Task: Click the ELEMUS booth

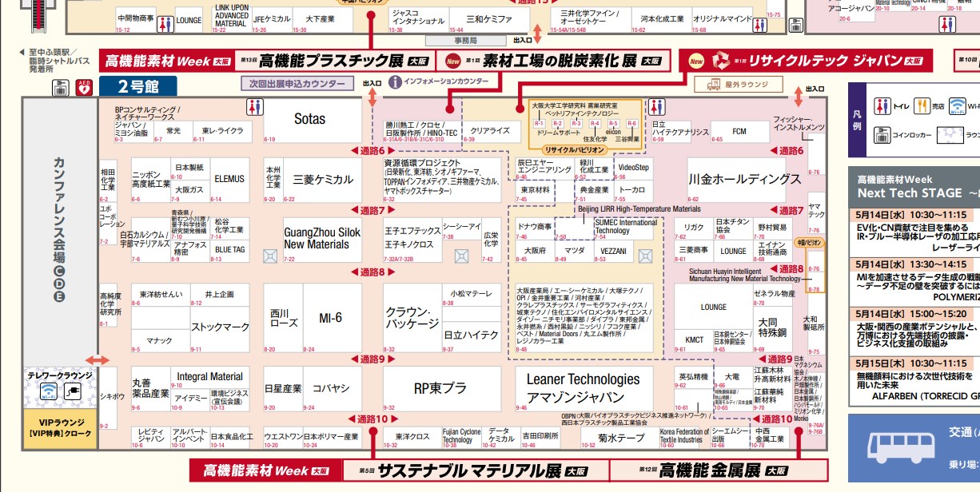Action: tap(229, 180)
